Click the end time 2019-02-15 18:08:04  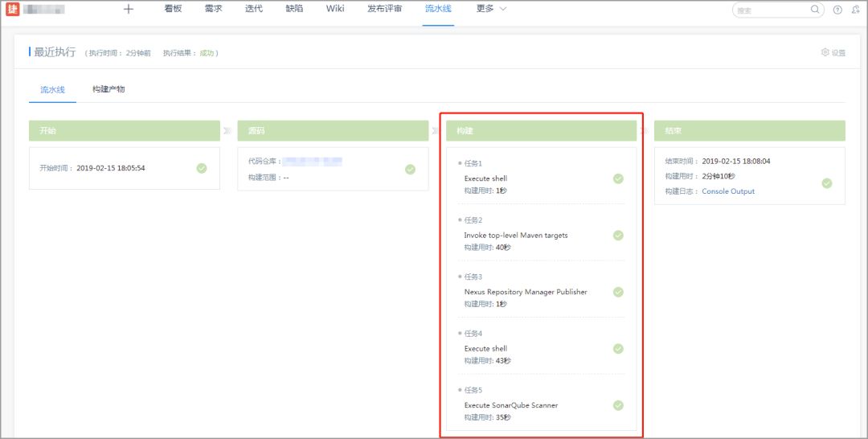(736, 162)
